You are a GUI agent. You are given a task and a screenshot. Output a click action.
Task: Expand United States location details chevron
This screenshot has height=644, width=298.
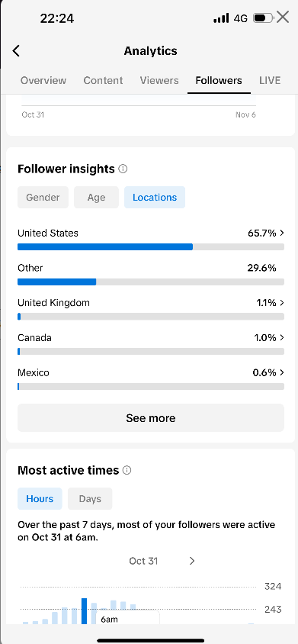(x=282, y=233)
